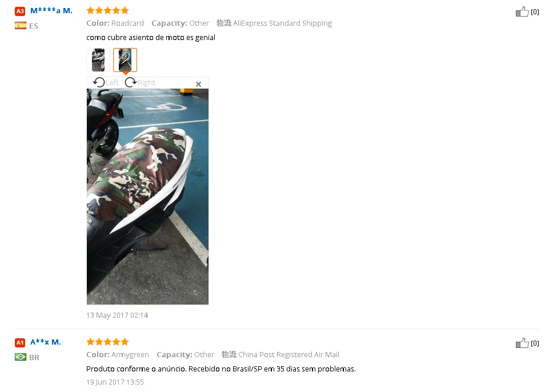Like the review from M****a M.

coord(522,11)
